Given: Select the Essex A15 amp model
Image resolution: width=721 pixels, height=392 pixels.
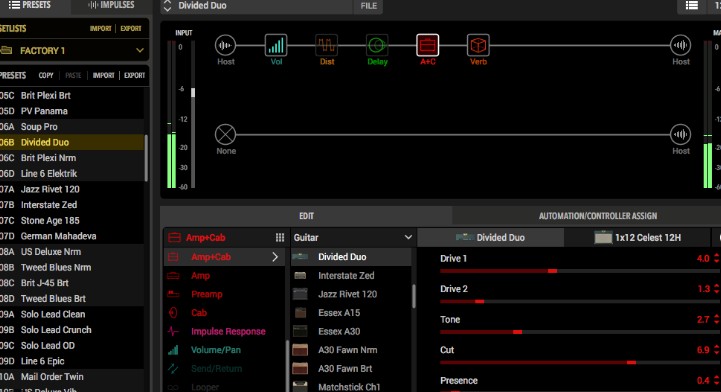Looking at the screenshot, I should (x=351, y=313).
